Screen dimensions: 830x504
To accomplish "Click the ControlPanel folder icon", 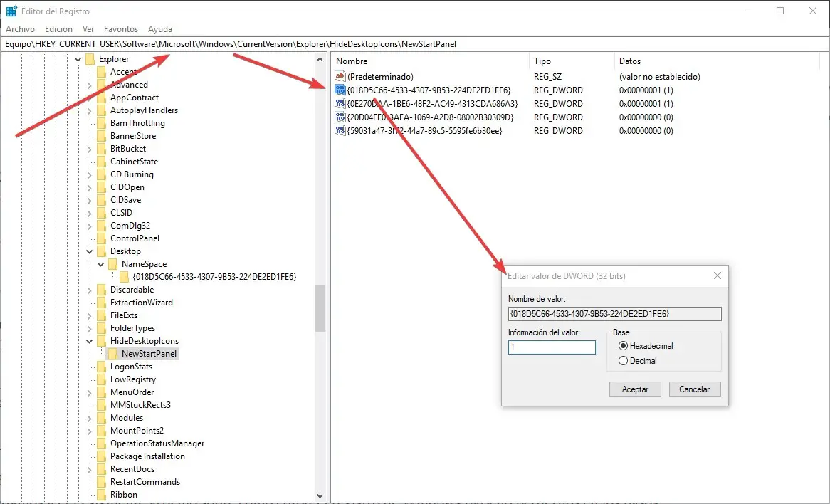I will point(102,238).
